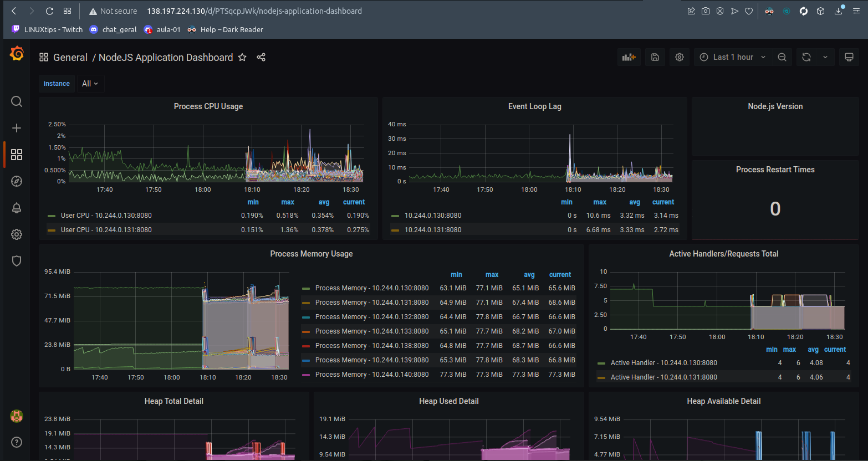Open the Event Loop Lag panel title menu
The width and height of the screenshot is (868, 461).
[535, 106]
